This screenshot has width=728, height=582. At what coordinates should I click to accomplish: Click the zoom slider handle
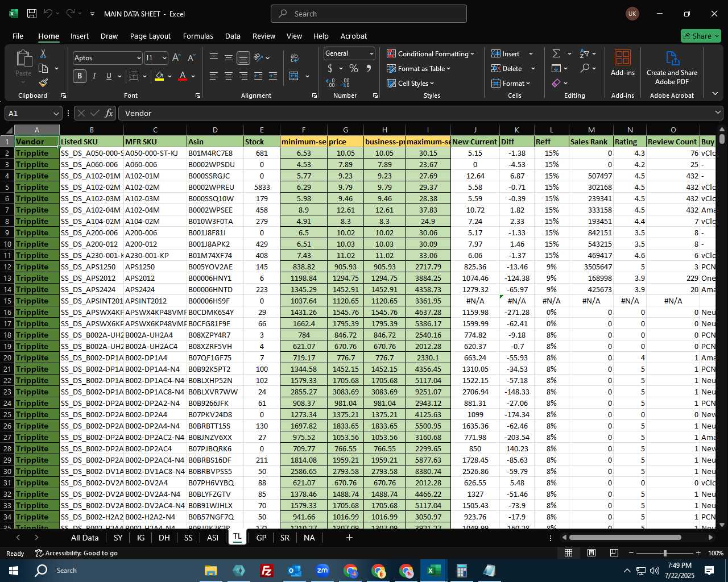[x=665, y=553]
